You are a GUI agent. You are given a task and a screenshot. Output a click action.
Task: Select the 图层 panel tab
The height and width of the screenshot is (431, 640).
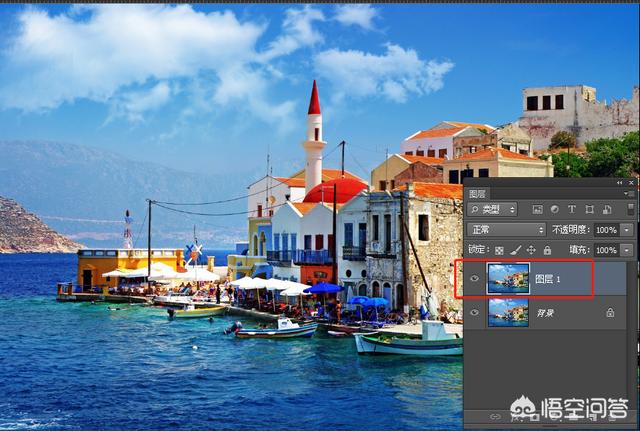coord(477,194)
